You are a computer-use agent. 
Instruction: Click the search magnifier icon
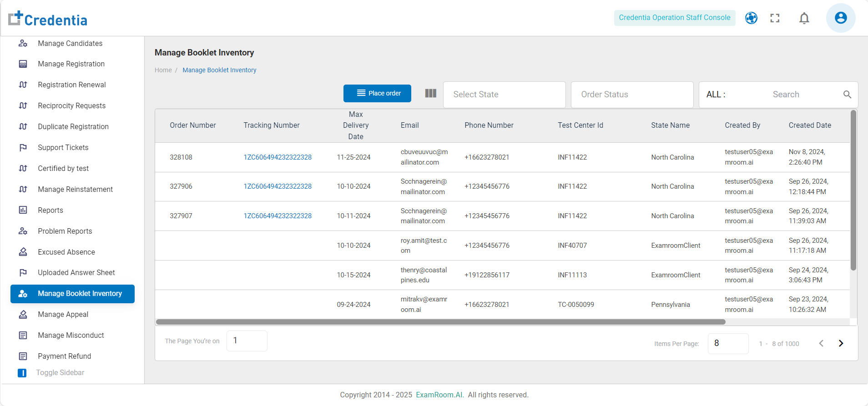pos(847,95)
